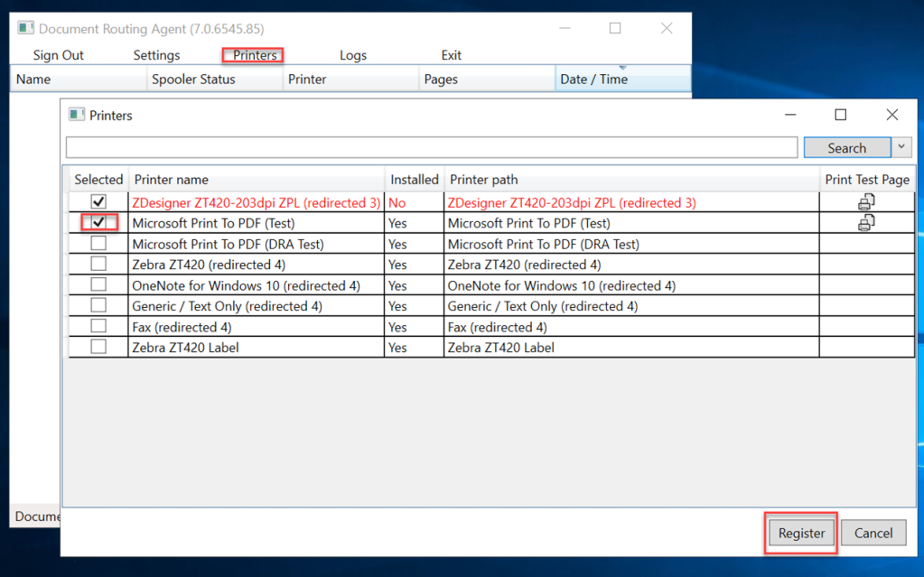Click the Search button
924x577 pixels.
point(846,147)
